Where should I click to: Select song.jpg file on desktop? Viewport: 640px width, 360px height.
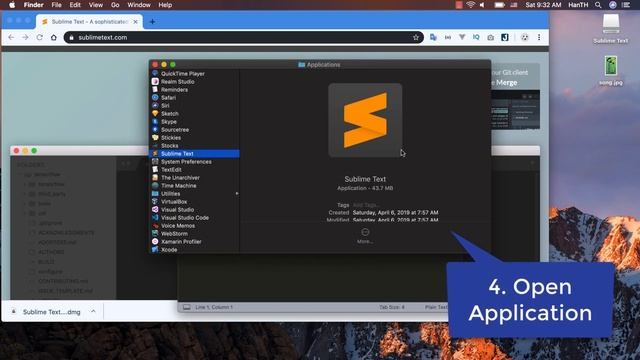click(611, 71)
